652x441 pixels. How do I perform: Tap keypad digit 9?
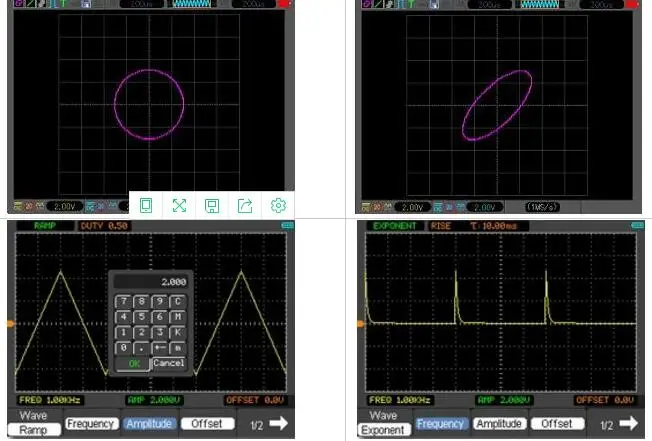160,301
